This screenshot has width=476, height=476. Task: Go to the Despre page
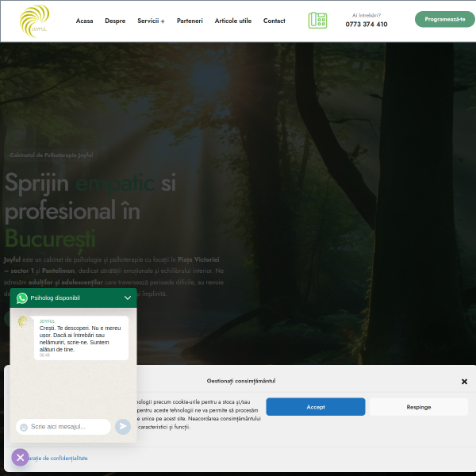pos(115,21)
